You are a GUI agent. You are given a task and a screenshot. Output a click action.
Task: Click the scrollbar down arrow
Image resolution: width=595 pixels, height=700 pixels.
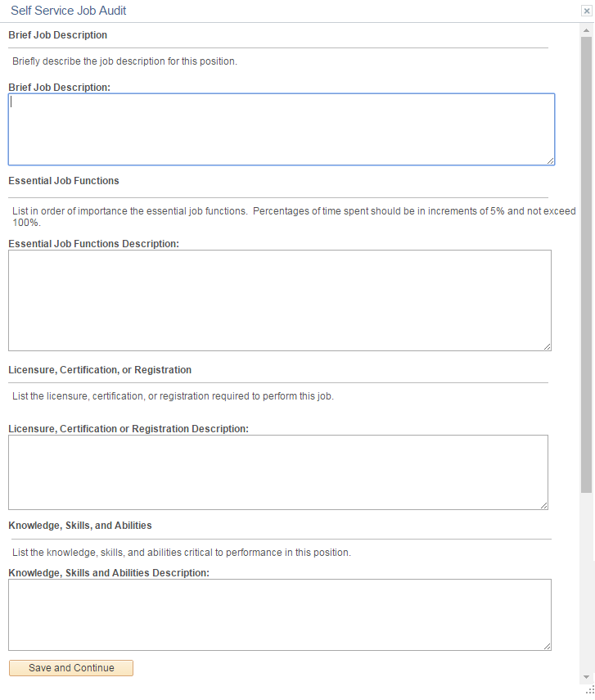click(x=586, y=677)
